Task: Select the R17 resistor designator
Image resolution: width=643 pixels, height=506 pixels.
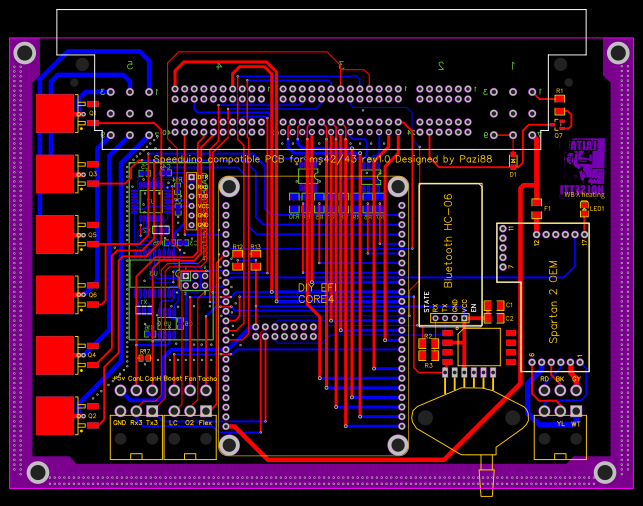Action: pyautogui.click(x=145, y=352)
